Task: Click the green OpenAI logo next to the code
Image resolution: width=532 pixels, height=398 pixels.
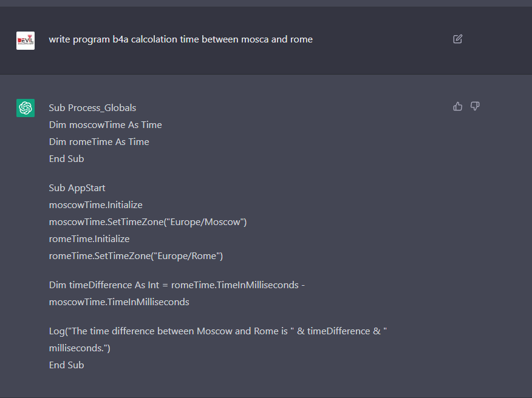Action: coord(25,107)
